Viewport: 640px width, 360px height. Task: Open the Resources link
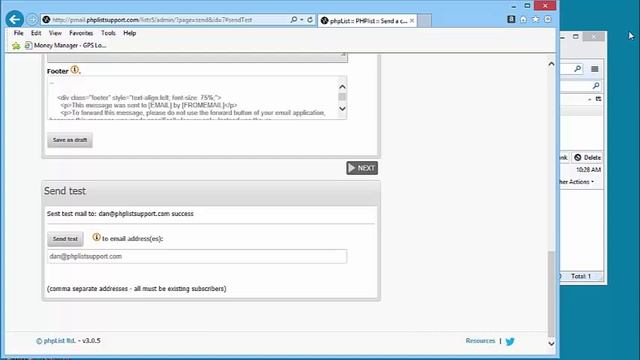[480, 341]
